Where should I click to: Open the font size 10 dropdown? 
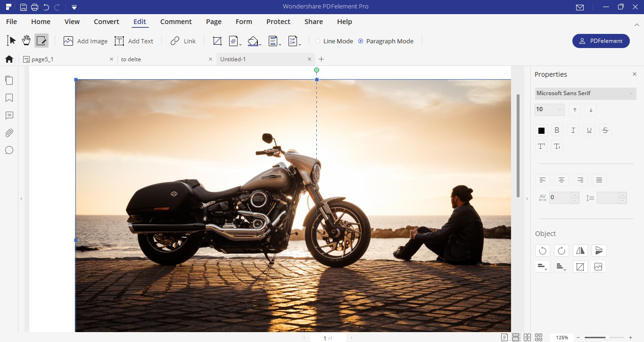tap(550, 110)
